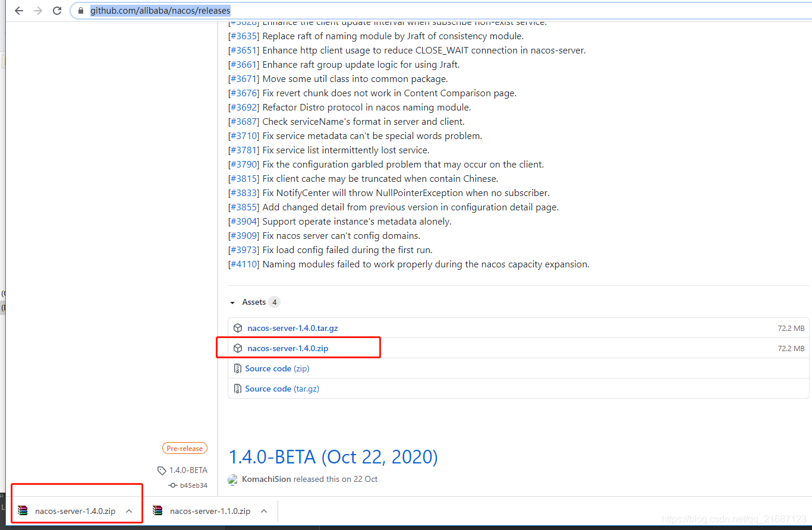The width and height of the screenshot is (812, 530).
Task: Open issue #3661 link
Action: pyautogui.click(x=244, y=65)
